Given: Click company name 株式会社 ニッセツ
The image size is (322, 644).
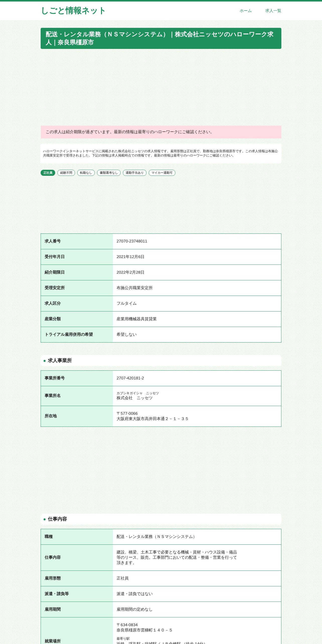Looking at the screenshot, I should point(135,398).
